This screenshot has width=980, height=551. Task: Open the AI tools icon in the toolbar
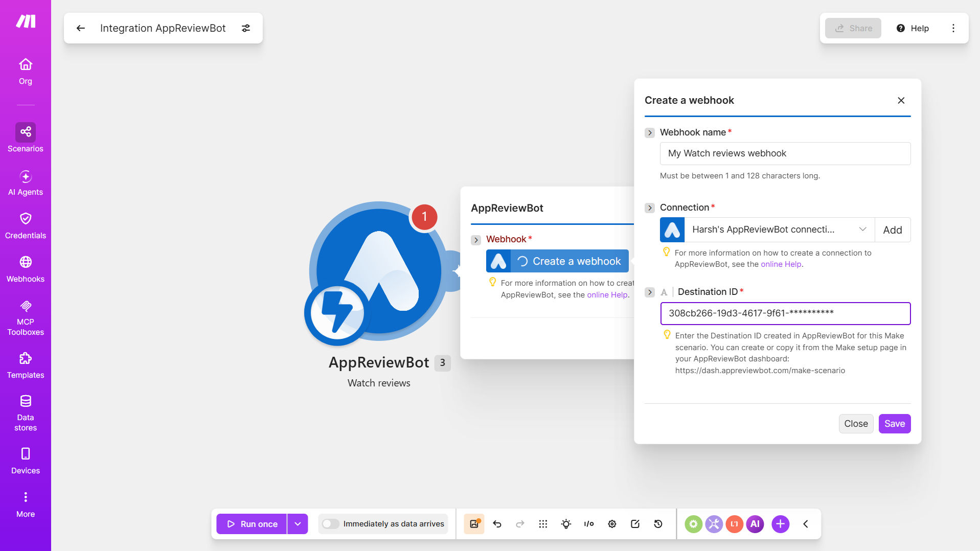pyautogui.click(x=755, y=524)
